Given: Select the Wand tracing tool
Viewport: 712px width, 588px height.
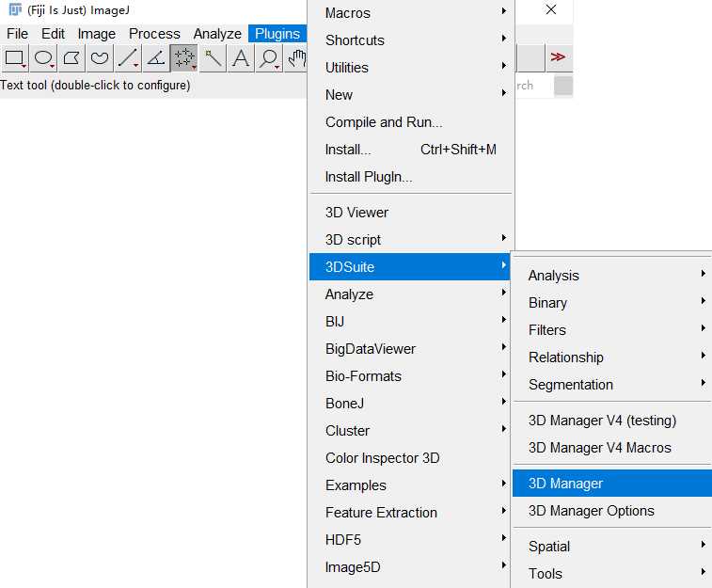Looking at the screenshot, I should (x=212, y=57).
